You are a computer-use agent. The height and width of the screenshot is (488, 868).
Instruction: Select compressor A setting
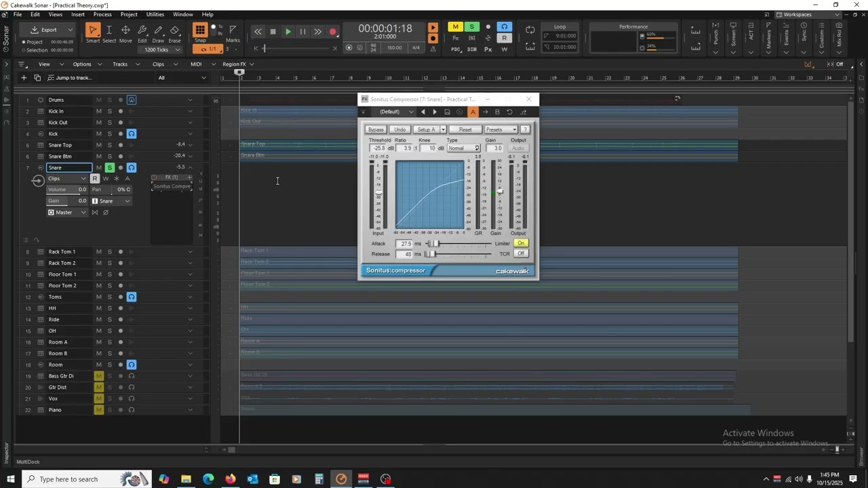(473, 112)
